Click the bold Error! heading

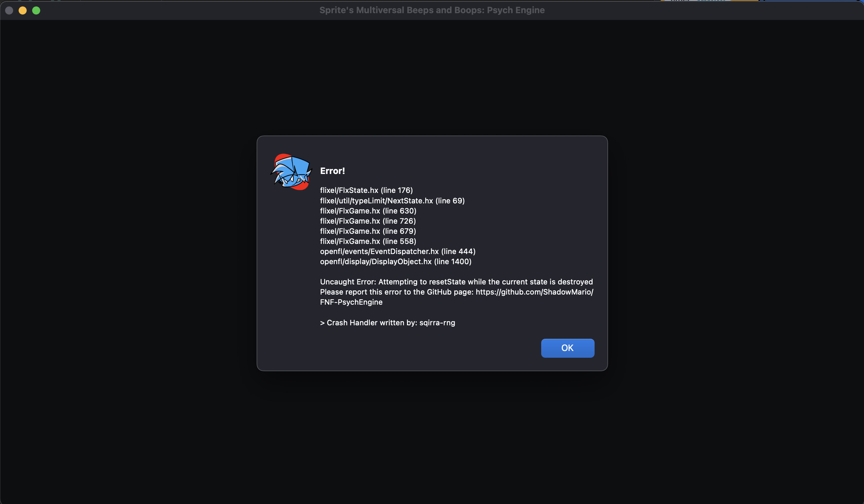coord(332,171)
